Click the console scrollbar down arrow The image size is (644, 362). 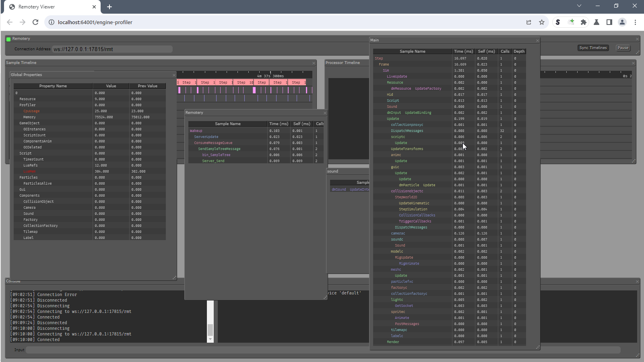210,339
